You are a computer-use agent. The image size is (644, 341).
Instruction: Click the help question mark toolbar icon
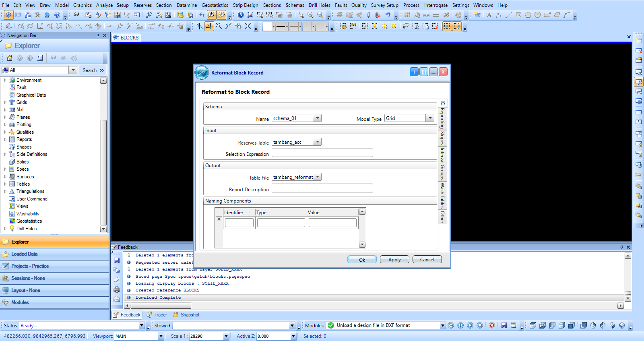[x=57, y=15]
